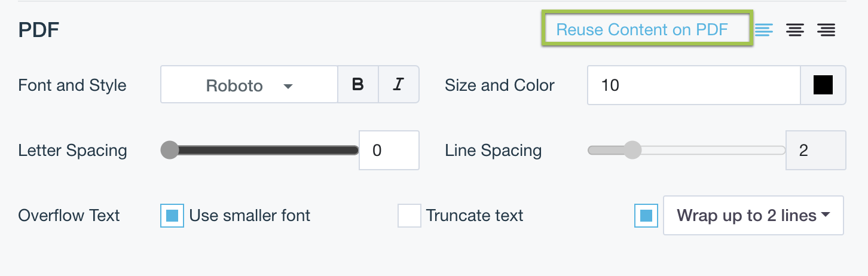Align text to the right
The height and width of the screenshot is (276, 868).
827,29
